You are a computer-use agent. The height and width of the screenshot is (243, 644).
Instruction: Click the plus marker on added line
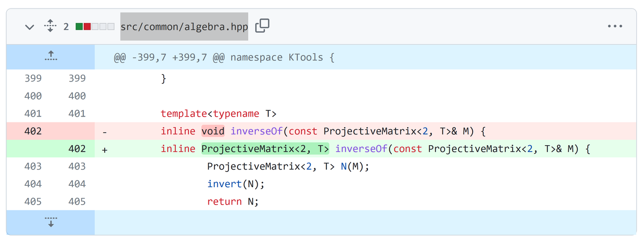point(105,150)
